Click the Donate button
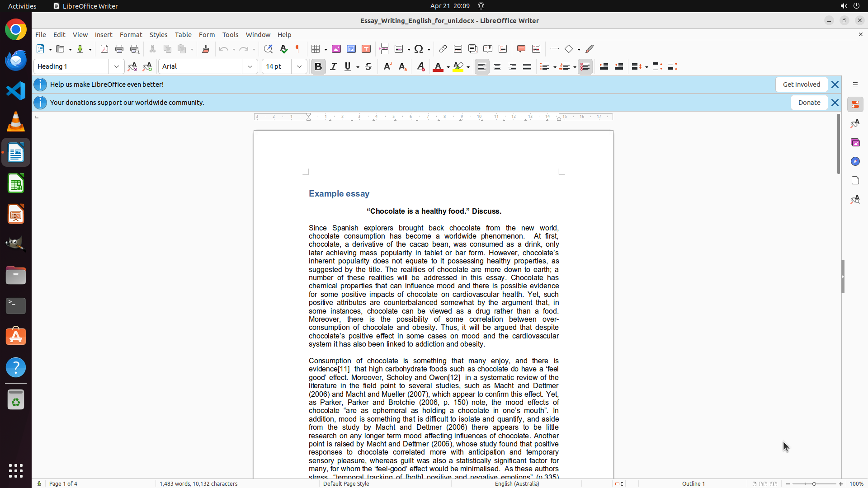 pyautogui.click(x=809, y=103)
